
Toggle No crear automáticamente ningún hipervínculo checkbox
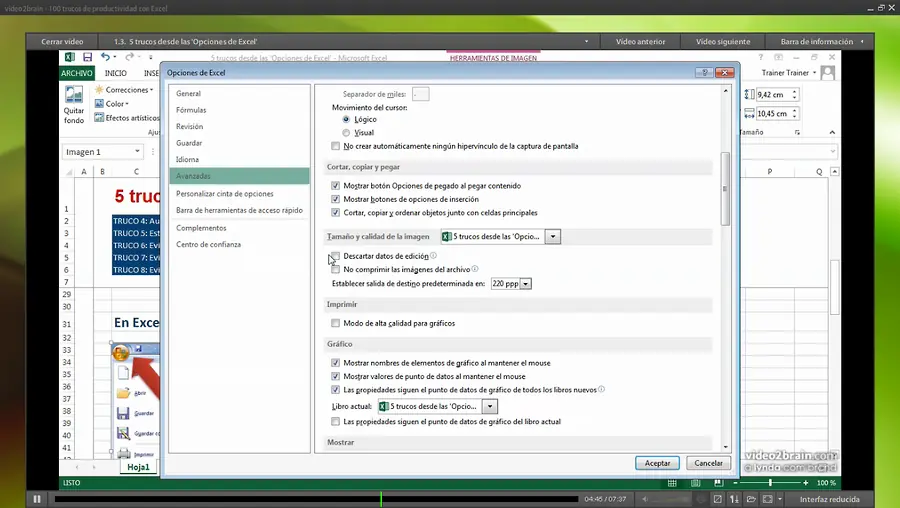click(x=335, y=146)
